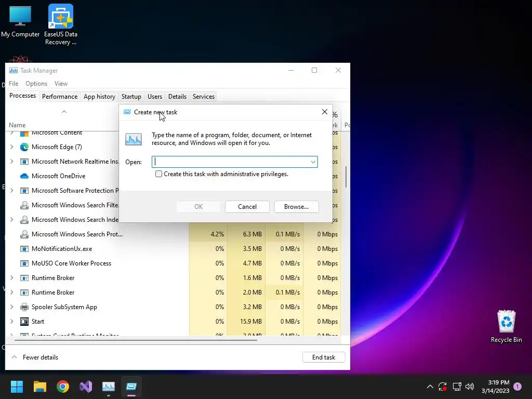Open the notification badge in tray
The width and height of the screenshot is (532, 399).
coord(518,387)
